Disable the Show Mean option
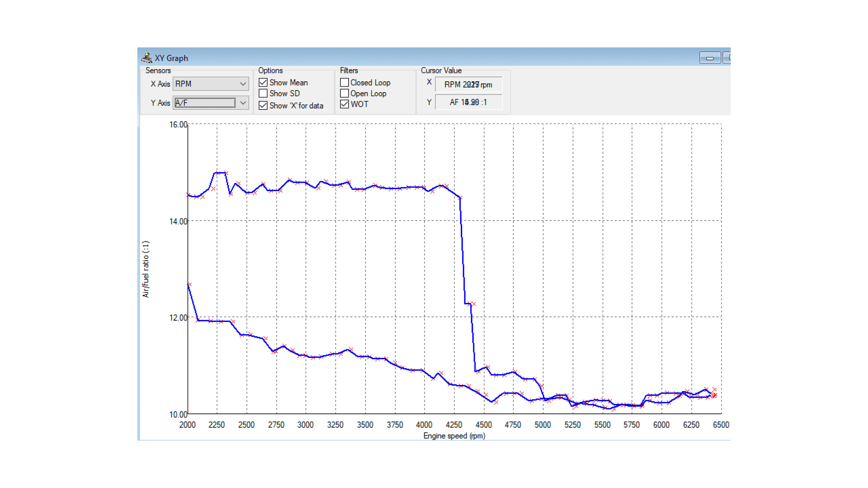This screenshot has height=488, width=868. pos(263,82)
